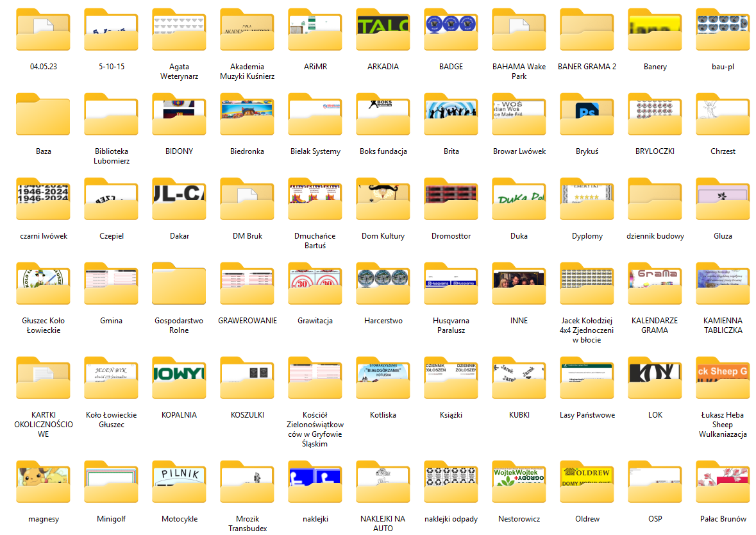Select the Browar Lwówek folder icon
756x535 pixels.
click(519, 114)
